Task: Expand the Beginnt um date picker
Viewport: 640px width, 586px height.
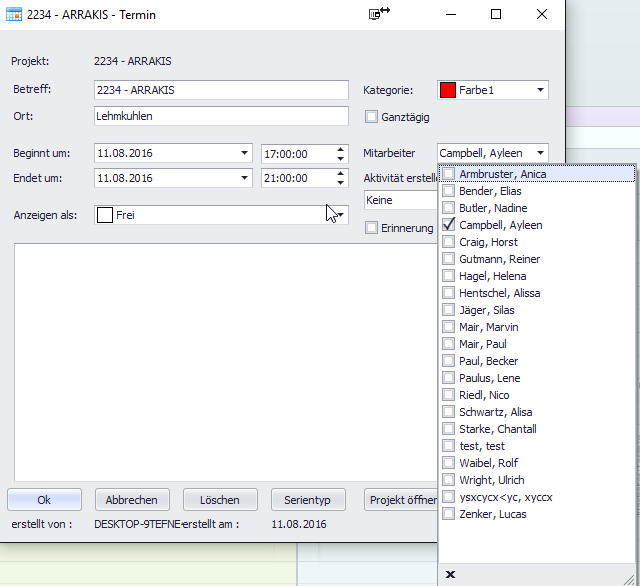Action: pyautogui.click(x=245, y=154)
